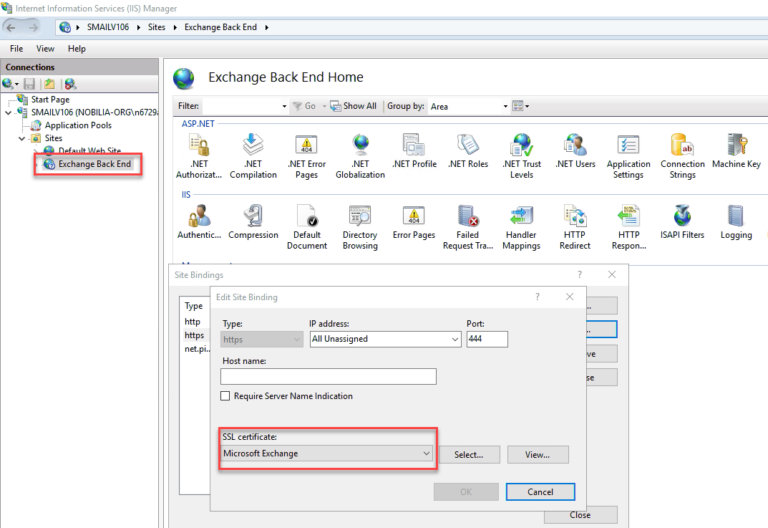The image size is (768, 528).
Task: Click the create connection globe icon
Action: 8,84
